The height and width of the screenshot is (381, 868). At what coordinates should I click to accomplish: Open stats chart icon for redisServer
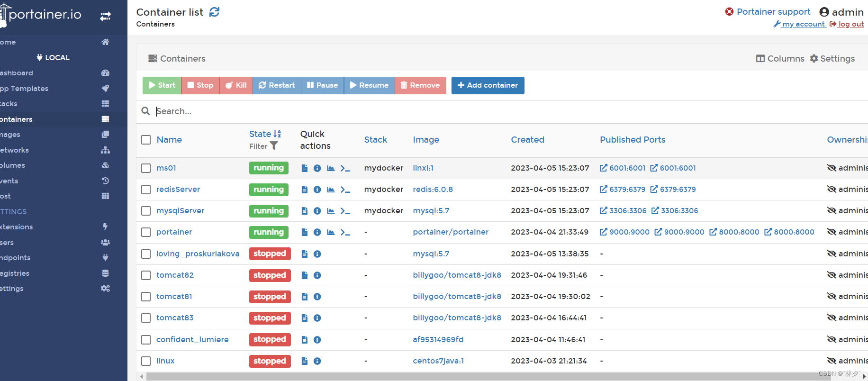[x=331, y=190]
